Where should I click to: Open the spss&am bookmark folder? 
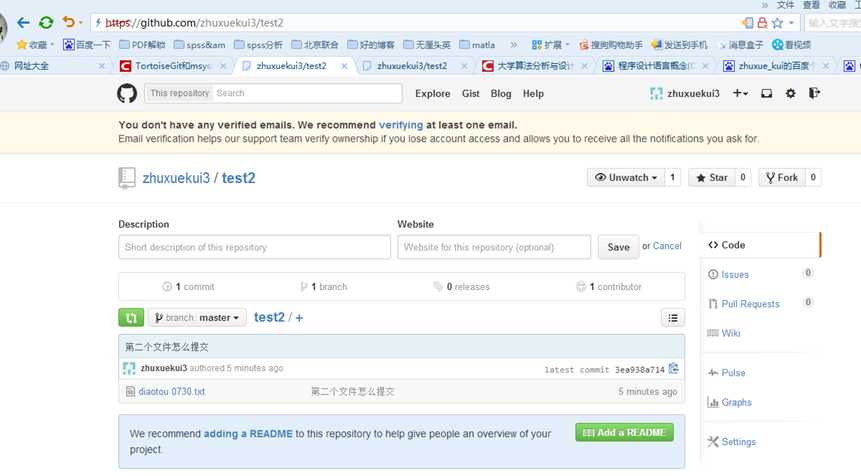point(200,45)
